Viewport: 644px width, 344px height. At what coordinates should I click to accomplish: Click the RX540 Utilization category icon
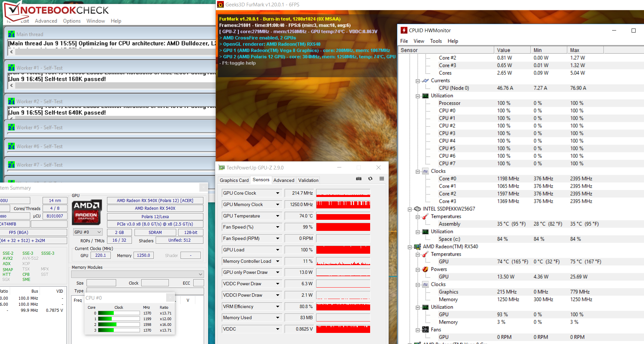click(x=426, y=307)
